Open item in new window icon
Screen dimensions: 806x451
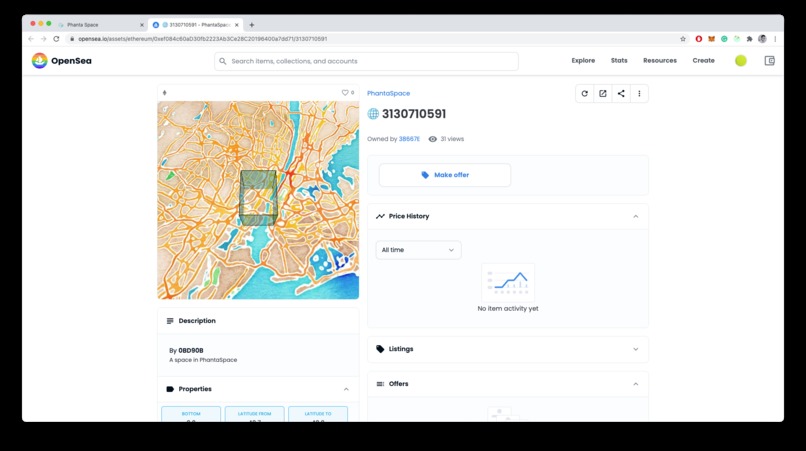click(602, 94)
